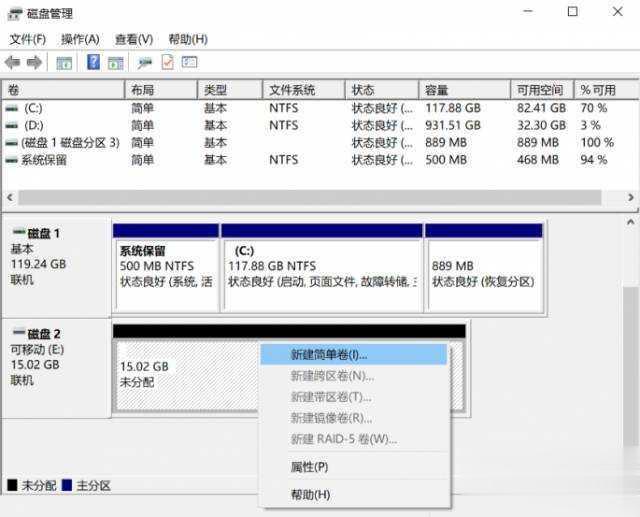The height and width of the screenshot is (517, 640).
Task: Select the (C:) 117.88 GB partition block
Action: [x=322, y=268]
